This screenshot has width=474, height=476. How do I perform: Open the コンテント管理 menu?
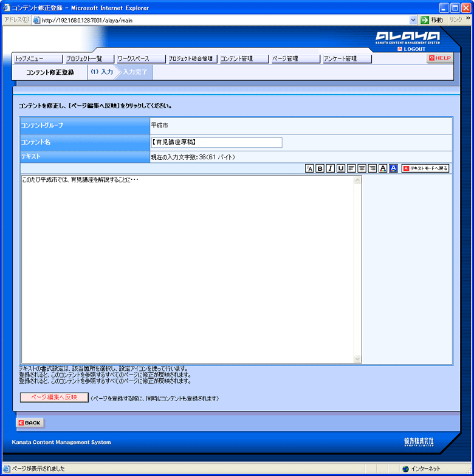tap(244, 58)
